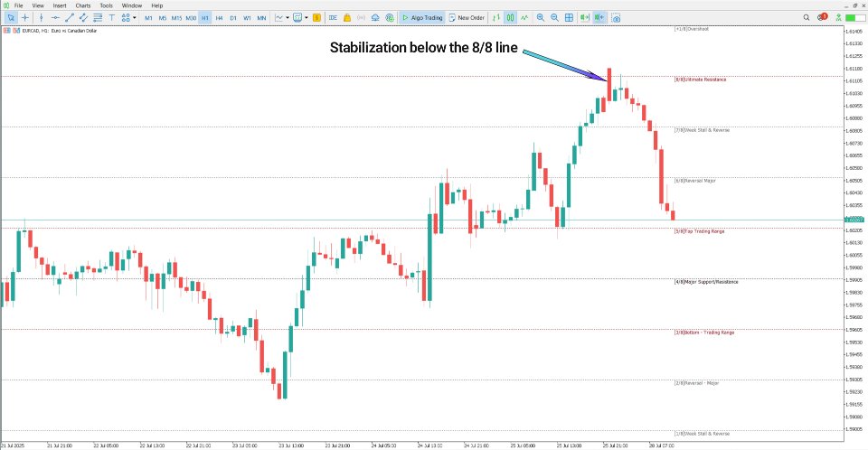The height and width of the screenshot is (450, 868).
Task: Switch chart to M30 timeframe
Action: tap(191, 18)
